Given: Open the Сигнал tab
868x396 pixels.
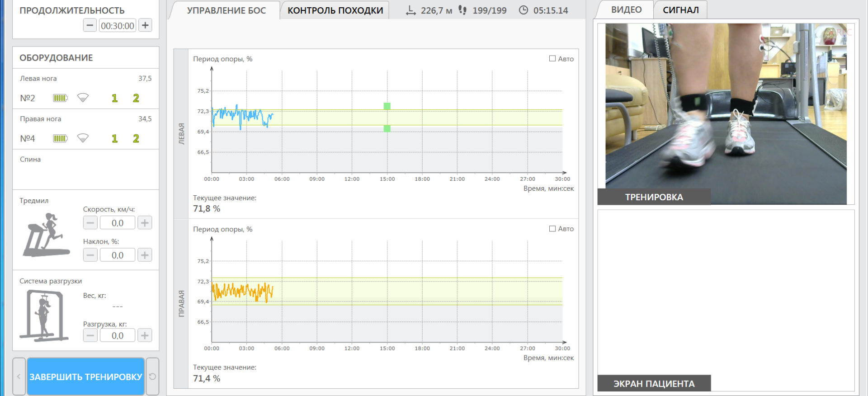Looking at the screenshot, I should coord(680,10).
